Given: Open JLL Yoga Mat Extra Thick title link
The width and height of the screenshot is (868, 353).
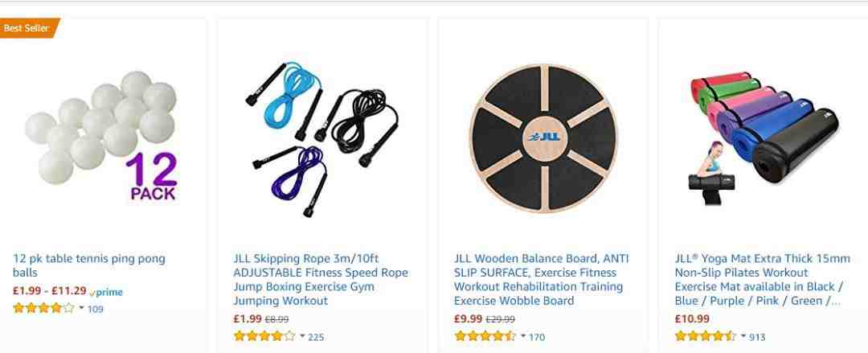Looking at the screenshot, I should pos(762,279).
